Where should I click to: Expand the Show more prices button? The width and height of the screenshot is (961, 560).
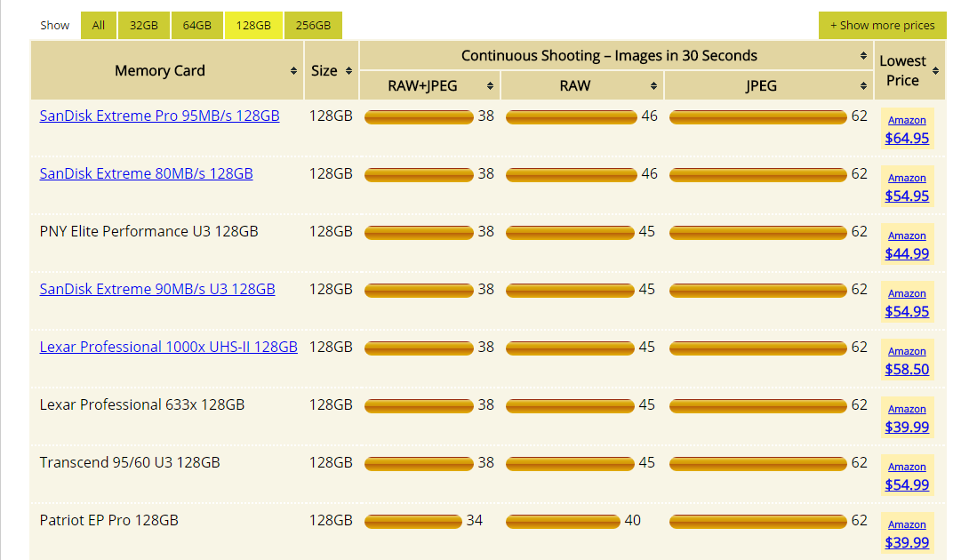pos(882,26)
